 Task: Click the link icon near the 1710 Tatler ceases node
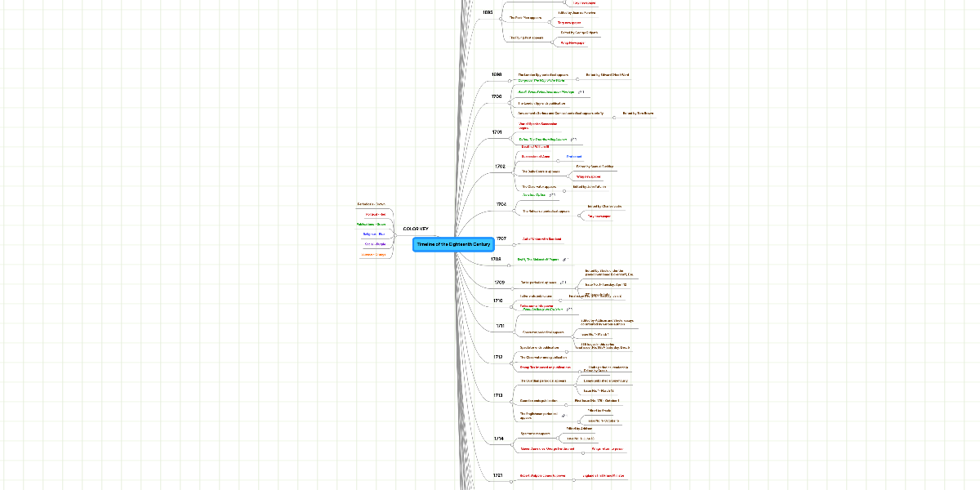560,301
